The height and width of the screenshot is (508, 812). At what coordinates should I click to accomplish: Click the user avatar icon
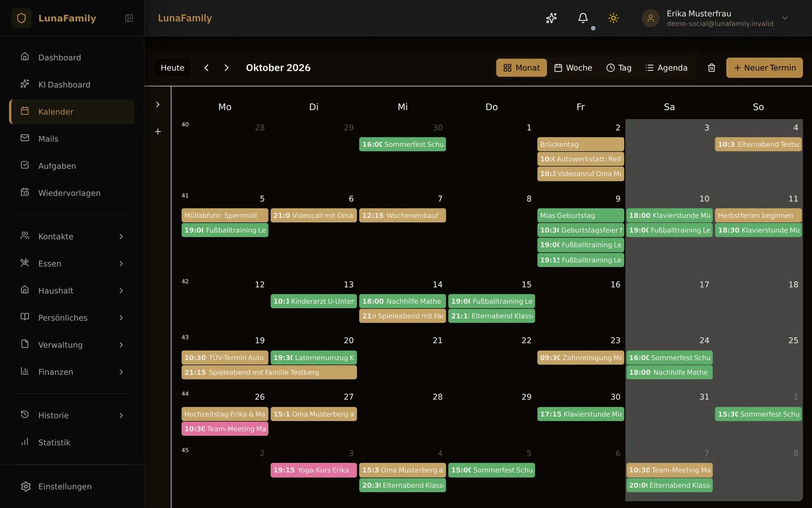[651, 18]
